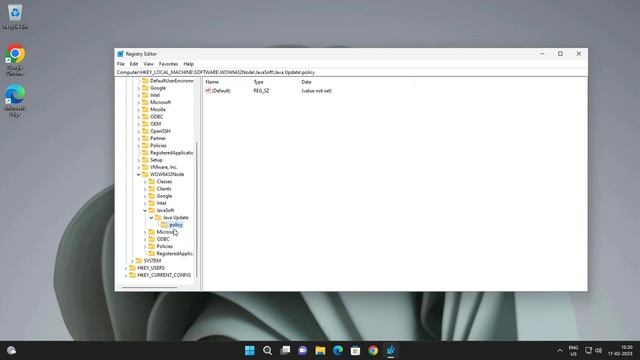This screenshot has width=640, height=360.
Task: Launch Microsoft Edge from taskbar
Action: 338,351
